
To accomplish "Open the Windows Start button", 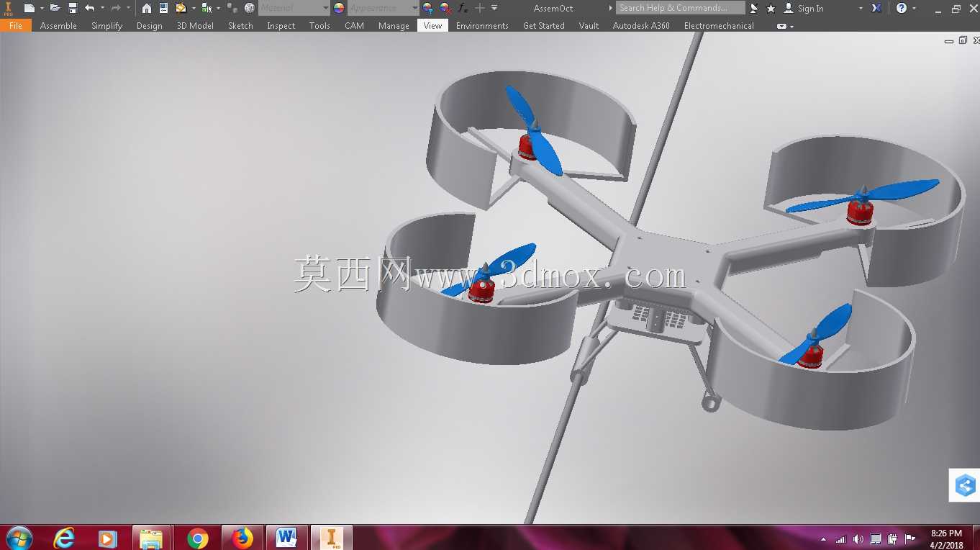I will pos(19,538).
